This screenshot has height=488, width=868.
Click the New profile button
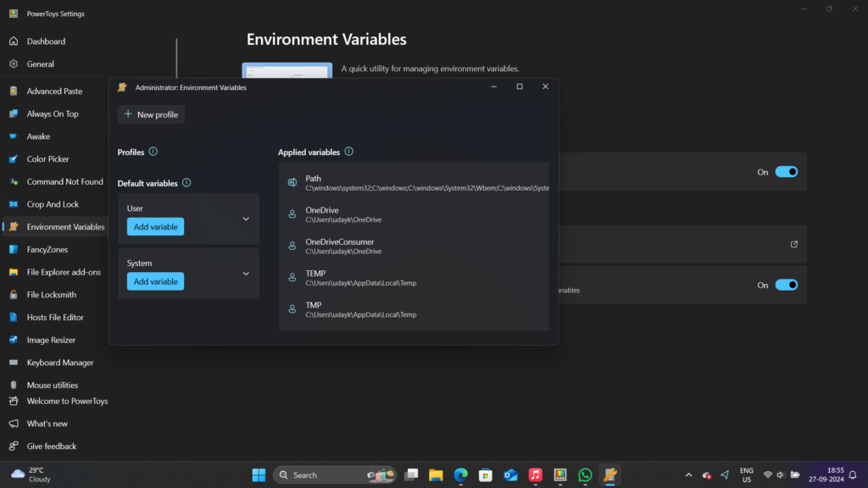pos(151,114)
